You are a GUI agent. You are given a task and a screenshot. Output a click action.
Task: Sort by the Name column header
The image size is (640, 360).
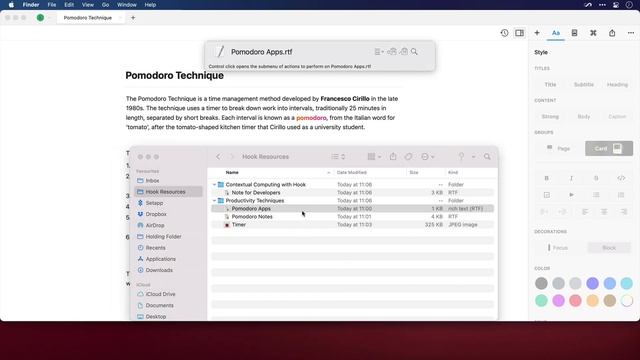(232, 173)
